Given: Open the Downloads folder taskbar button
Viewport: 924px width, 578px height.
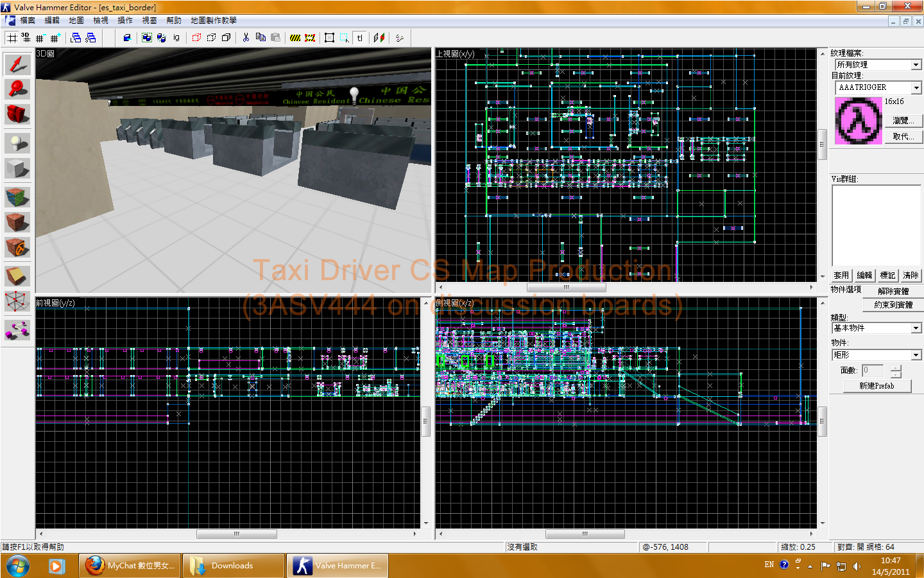Looking at the screenshot, I should [x=234, y=566].
